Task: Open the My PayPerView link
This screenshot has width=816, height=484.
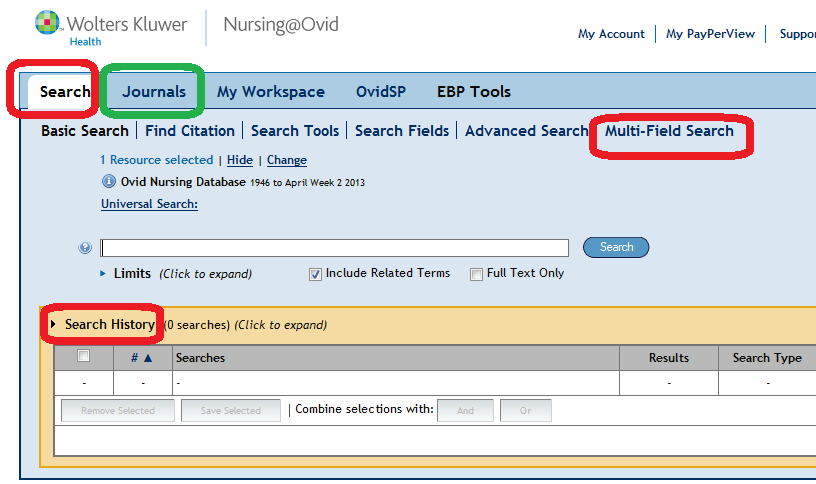Action: [710, 34]
